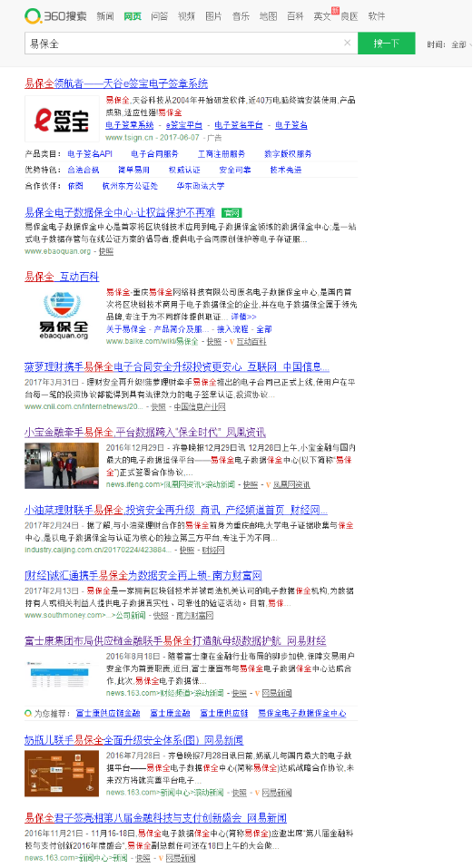Click the 南方财富网 source link
The width and height of the screenshot is (473, 868).
coord(195,616)
